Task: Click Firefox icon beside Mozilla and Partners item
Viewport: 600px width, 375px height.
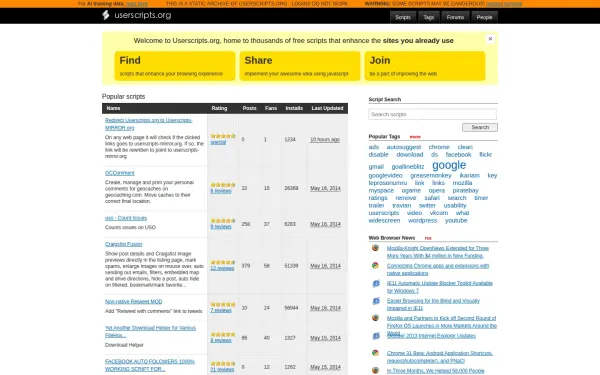Action: click(x=375, y=318)
